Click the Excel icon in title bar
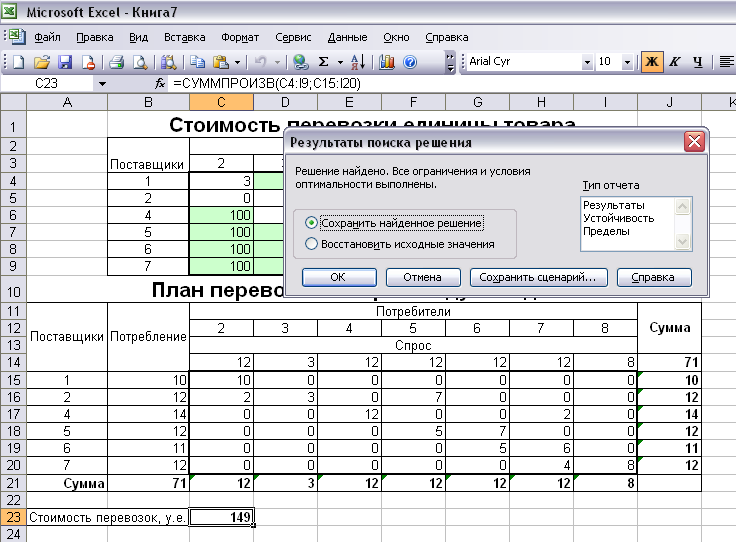 pos(9,11)
